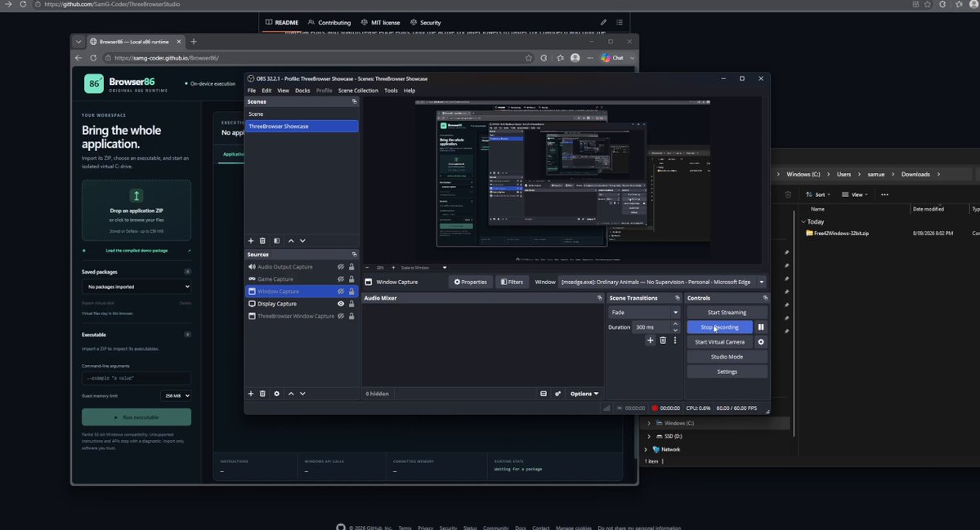Expand SSD (D:) in Explorer tree
980x530 pixels.
pyautogui.click(x=649, y=436)
